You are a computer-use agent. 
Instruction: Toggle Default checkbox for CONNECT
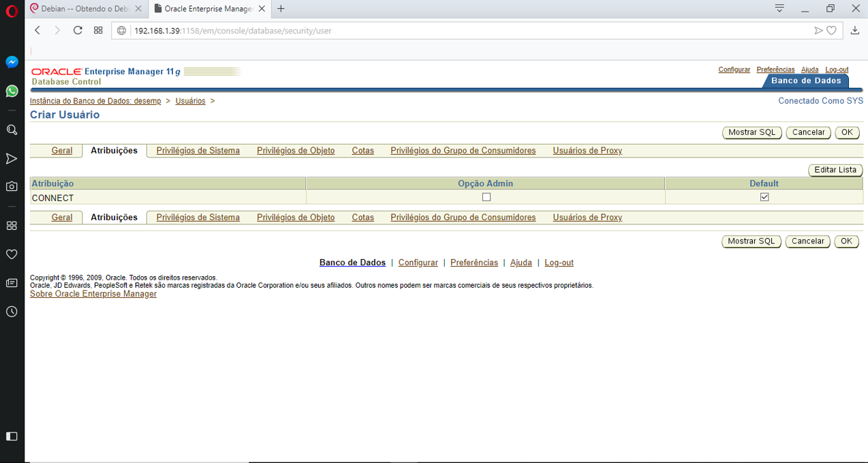[x=764, y=197]
